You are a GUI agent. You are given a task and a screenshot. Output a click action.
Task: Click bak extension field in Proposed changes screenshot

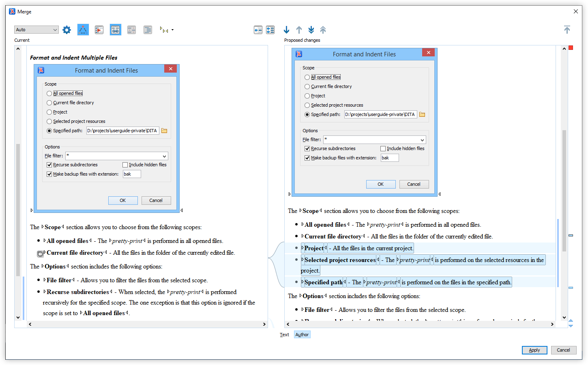pyautogui.click(x=390, y=158)
